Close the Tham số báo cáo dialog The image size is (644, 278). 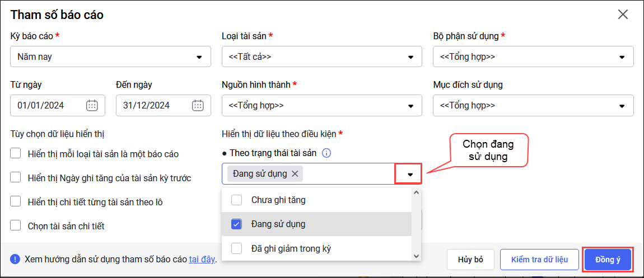click(623, 15)
